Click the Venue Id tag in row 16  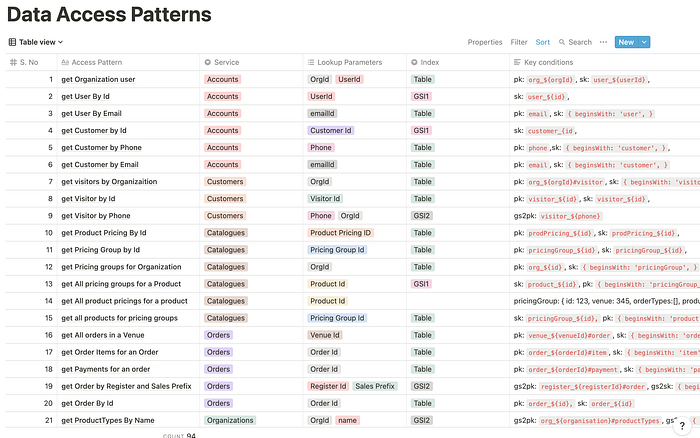pyautogui.click(x=325, y=335)
